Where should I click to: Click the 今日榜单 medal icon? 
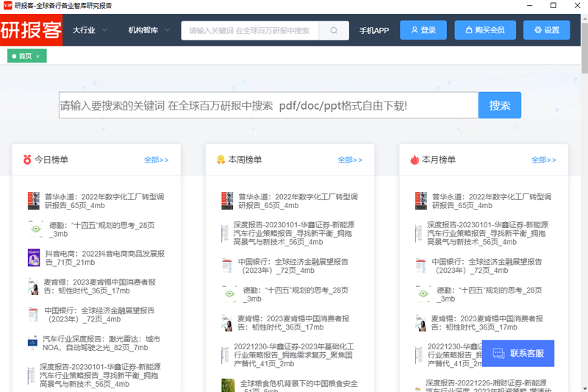(27, 160)
